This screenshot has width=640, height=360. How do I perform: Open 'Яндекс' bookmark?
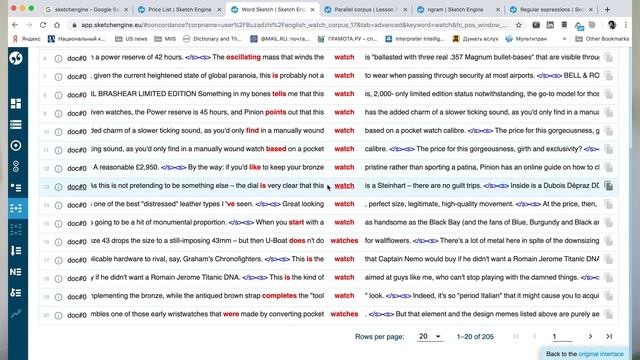point(26,39)
